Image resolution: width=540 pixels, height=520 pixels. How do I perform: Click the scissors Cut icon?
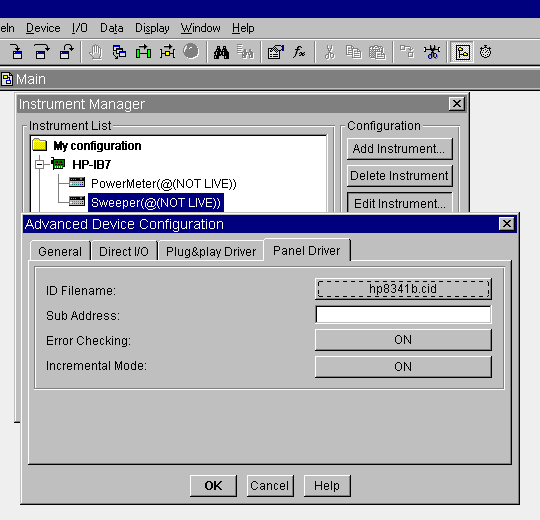coord(329,52)
